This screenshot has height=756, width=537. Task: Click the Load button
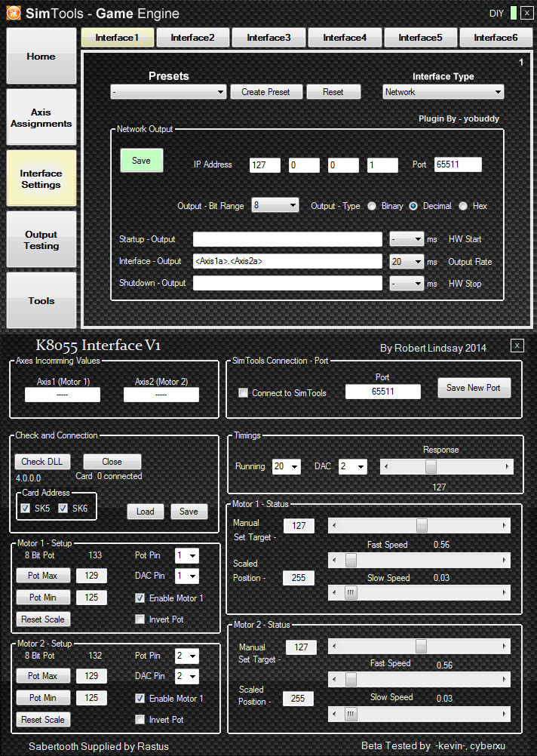(145, 512)
